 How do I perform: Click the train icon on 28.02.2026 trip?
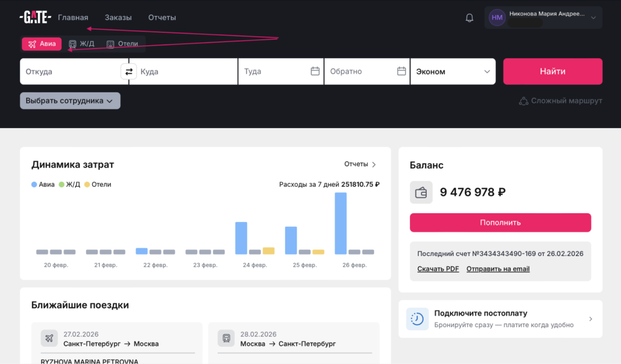pos(226,338)
